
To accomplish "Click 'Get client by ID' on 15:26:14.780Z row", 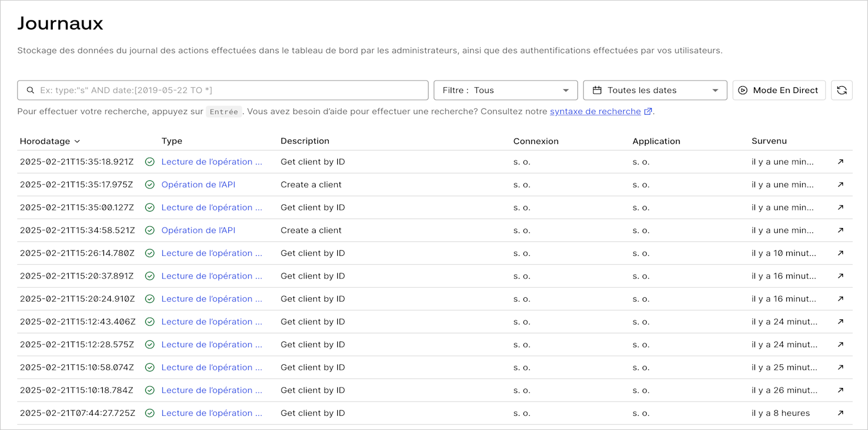I will (x=313, y=253).
